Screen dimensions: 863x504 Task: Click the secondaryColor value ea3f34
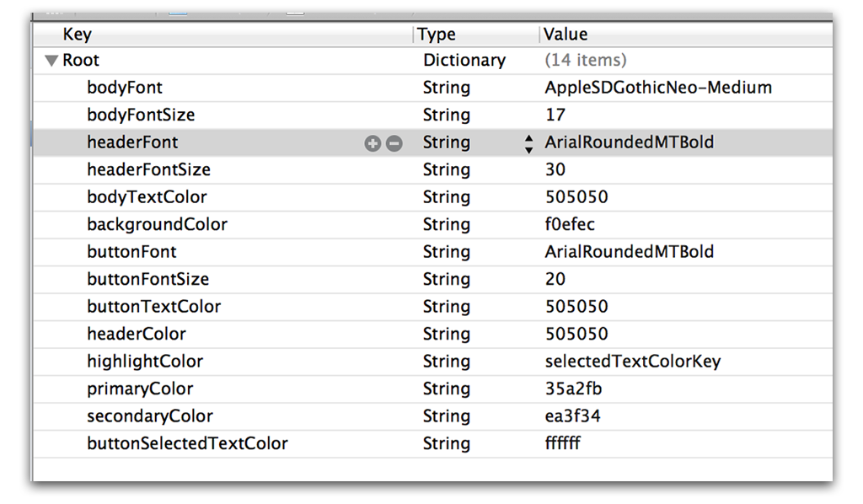tap(572, 416)
